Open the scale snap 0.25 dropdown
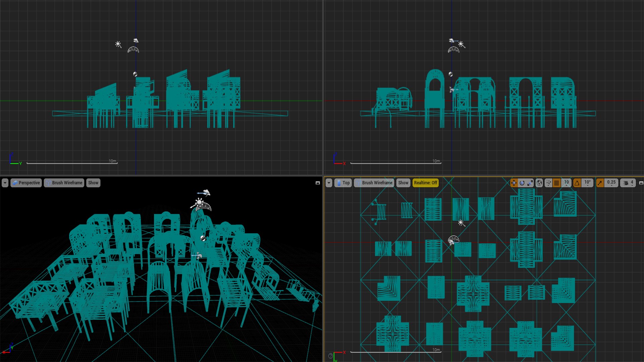 (611, 183)
